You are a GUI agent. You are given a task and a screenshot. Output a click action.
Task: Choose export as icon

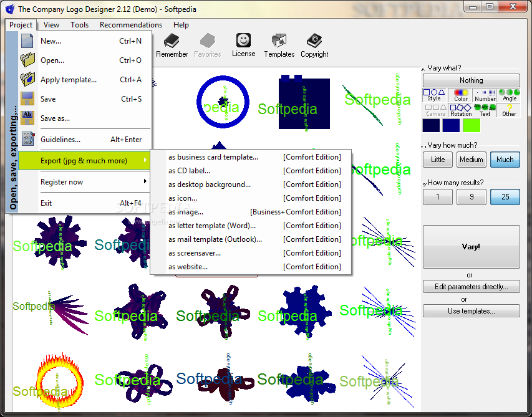pos(251,198)
